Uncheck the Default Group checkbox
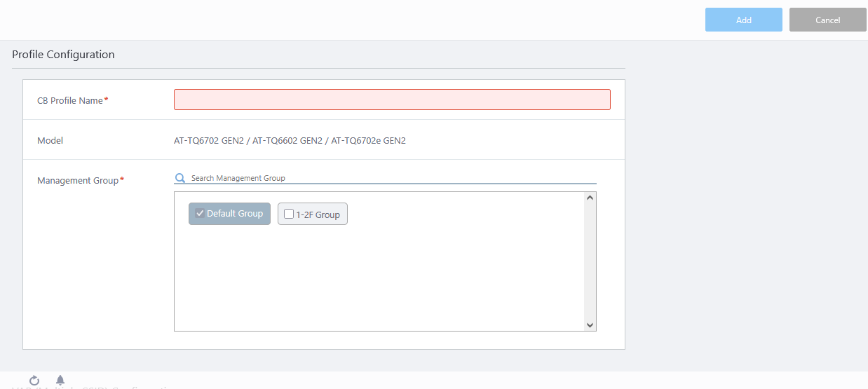The height and width of the screenshot is (389, 868). point(200,214)
